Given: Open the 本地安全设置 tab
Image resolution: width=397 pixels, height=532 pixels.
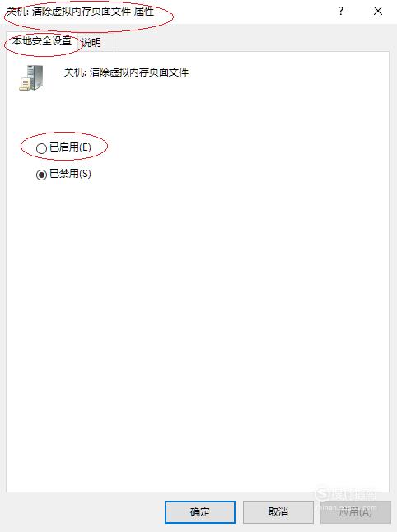Looking at the screenshot, I should [x=42, y=41].
